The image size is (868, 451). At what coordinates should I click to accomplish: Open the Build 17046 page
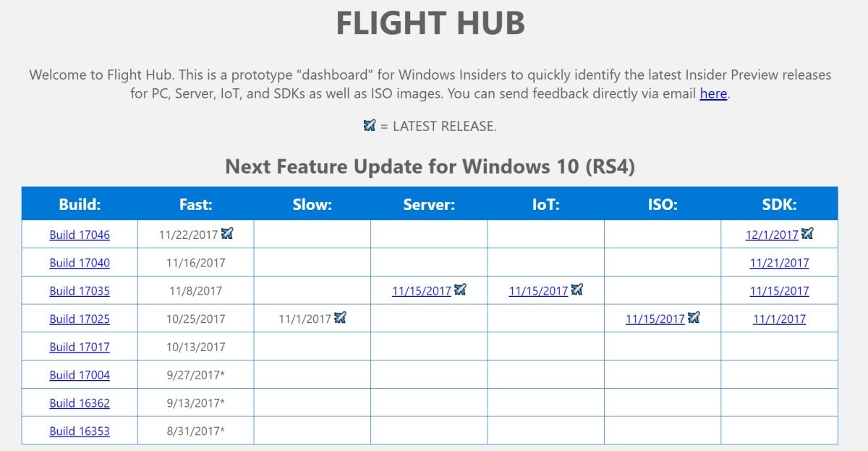click(80, 234)
